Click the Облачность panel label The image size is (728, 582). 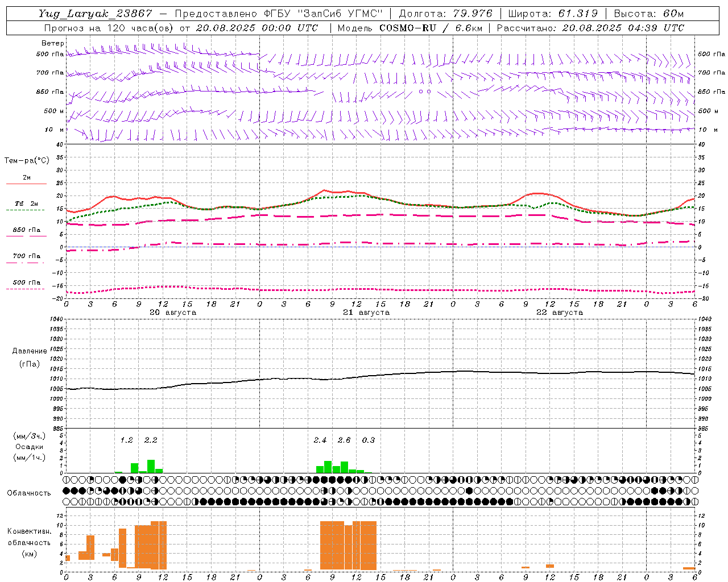point(29,493)
